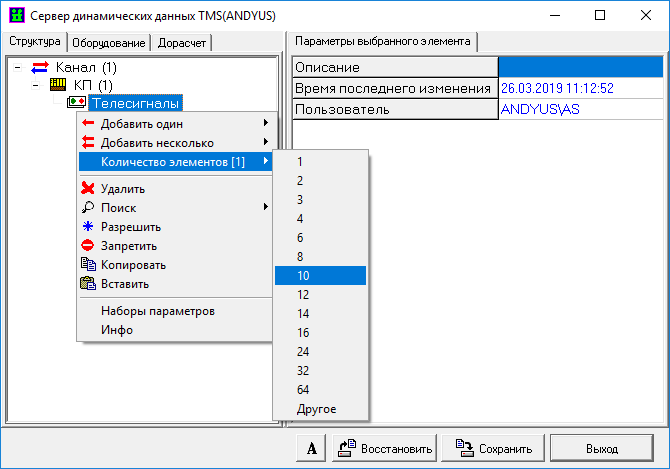This screenshot has height=469, width=670.
Task: Click the red Запретить stop icon
Action: tap(88, 246)
